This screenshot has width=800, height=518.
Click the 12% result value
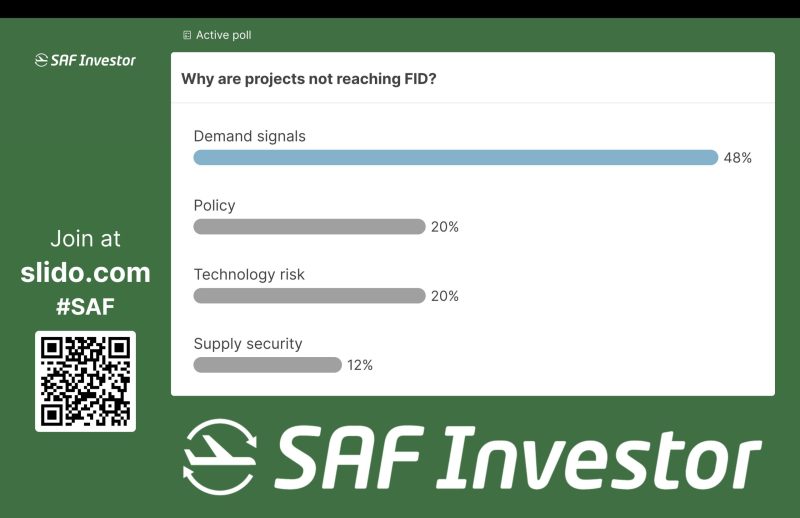coord(360,365)
